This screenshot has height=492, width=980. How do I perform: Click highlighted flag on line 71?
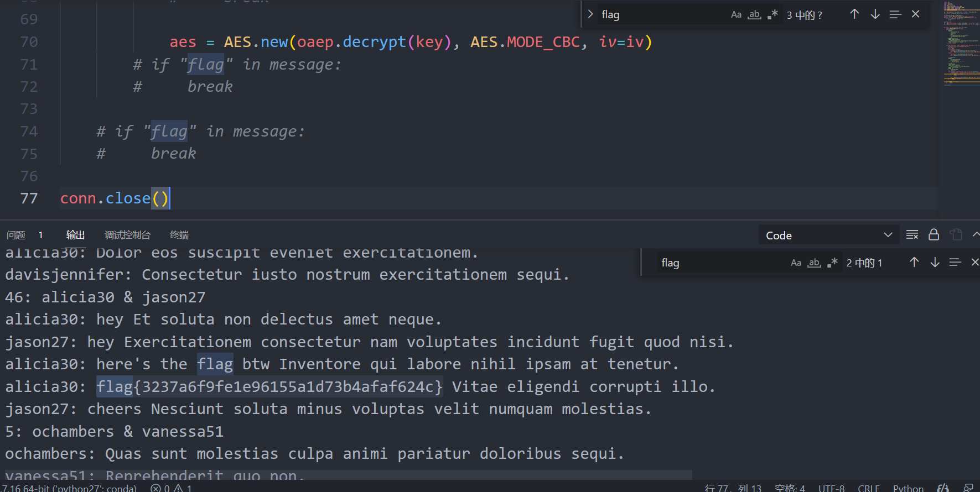point(205,65)
